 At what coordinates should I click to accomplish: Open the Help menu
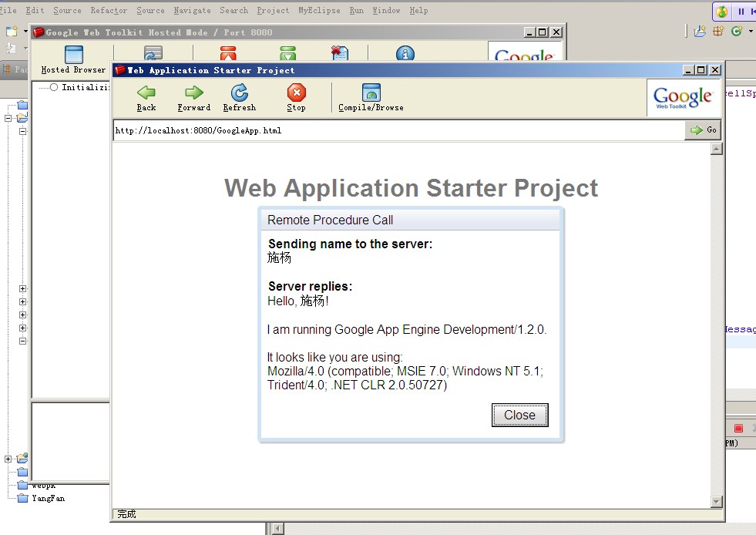click(418, 10)
